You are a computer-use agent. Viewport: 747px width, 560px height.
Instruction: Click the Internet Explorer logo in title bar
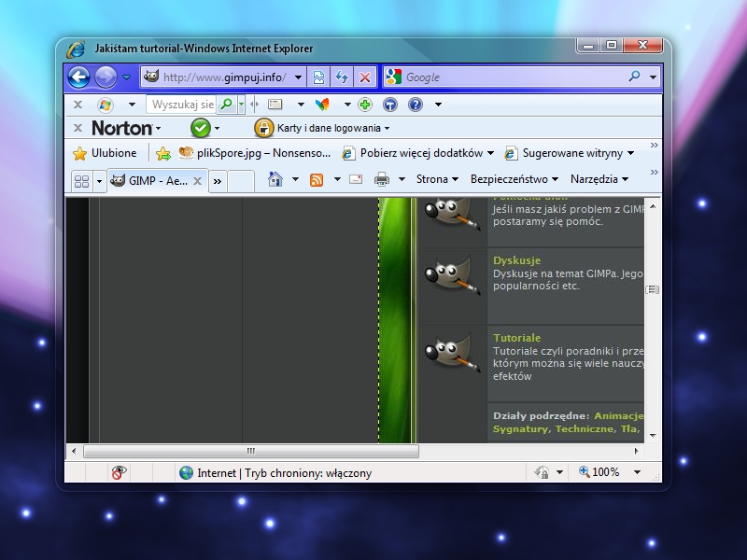click(x=76, y=49)
